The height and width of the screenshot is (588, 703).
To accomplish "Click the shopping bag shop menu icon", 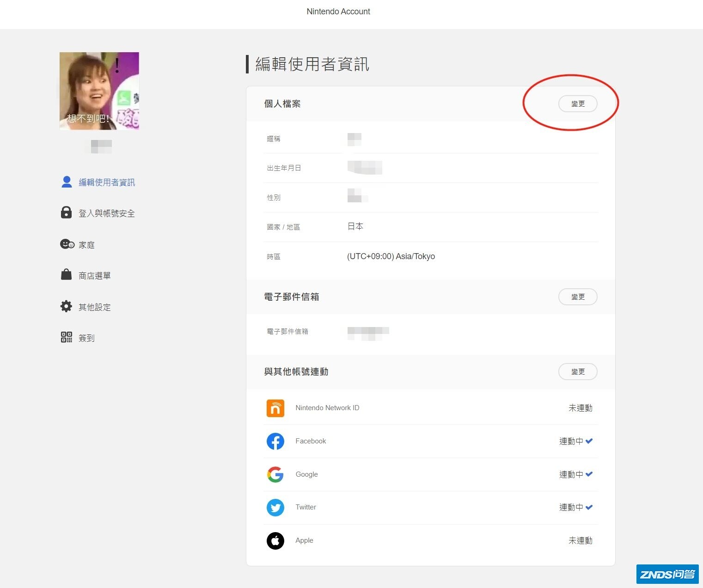I will coord(66,274).
